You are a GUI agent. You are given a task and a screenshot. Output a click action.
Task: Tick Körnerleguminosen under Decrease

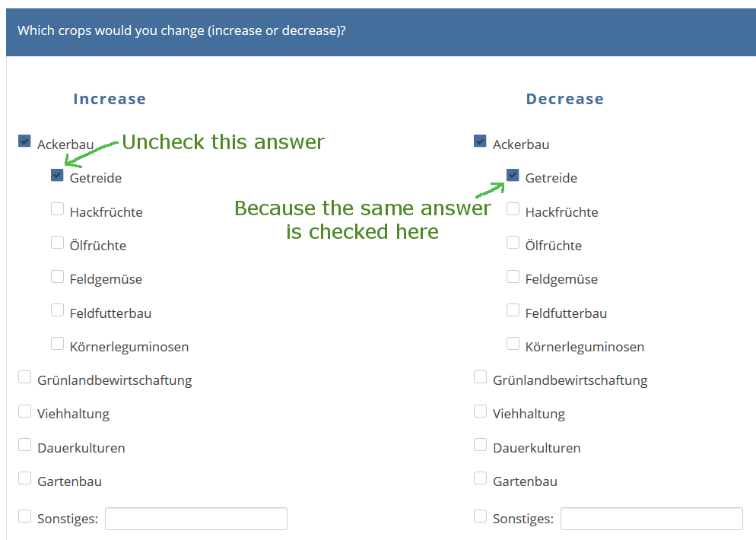(x=513, y=344)
